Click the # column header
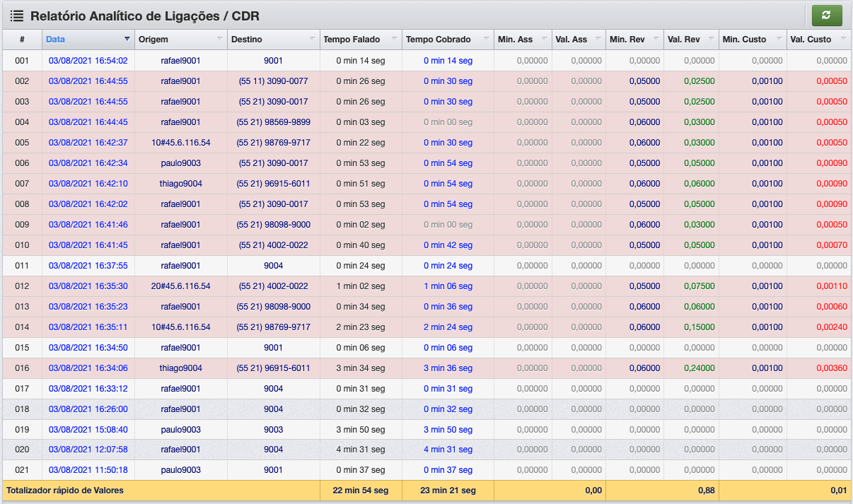This screenshot has width=853, height=504. point(22,40)
